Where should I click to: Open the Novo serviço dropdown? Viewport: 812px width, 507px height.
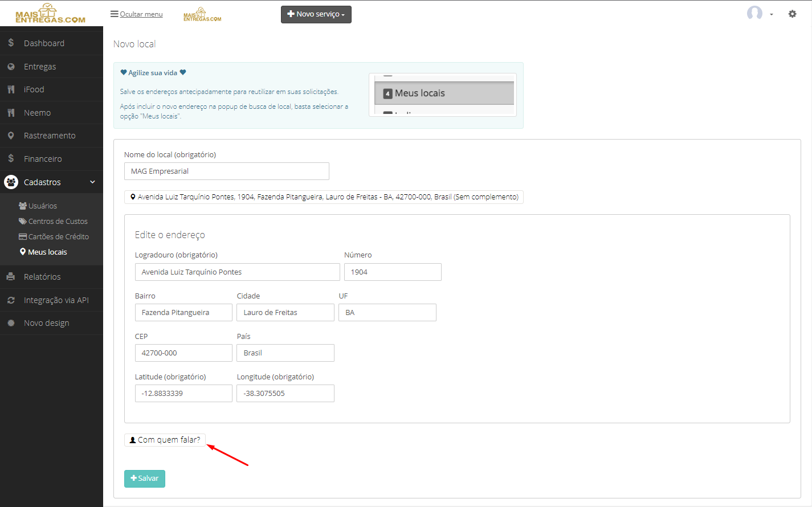(x=316, y=14)
